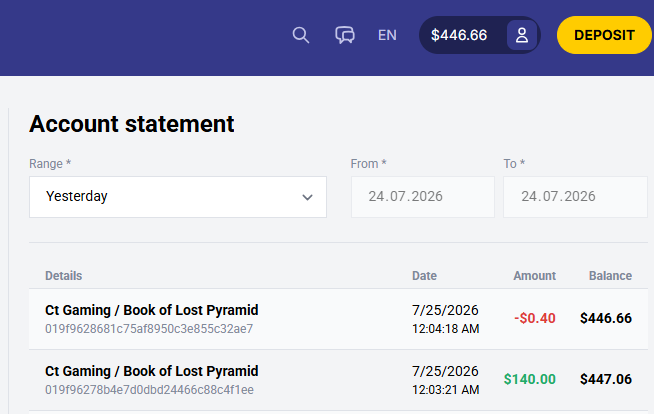Screen dimensions: 654x414
Task: Click the Range * field label
Action: 50,163
